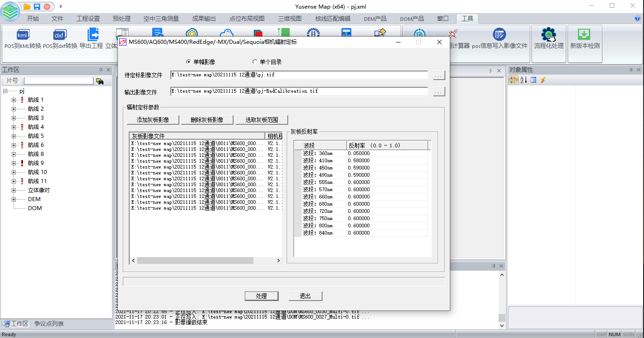Switch to the 空中三角测量 ribbon tab
The image size is (644, 338).
tap(161, 19)
